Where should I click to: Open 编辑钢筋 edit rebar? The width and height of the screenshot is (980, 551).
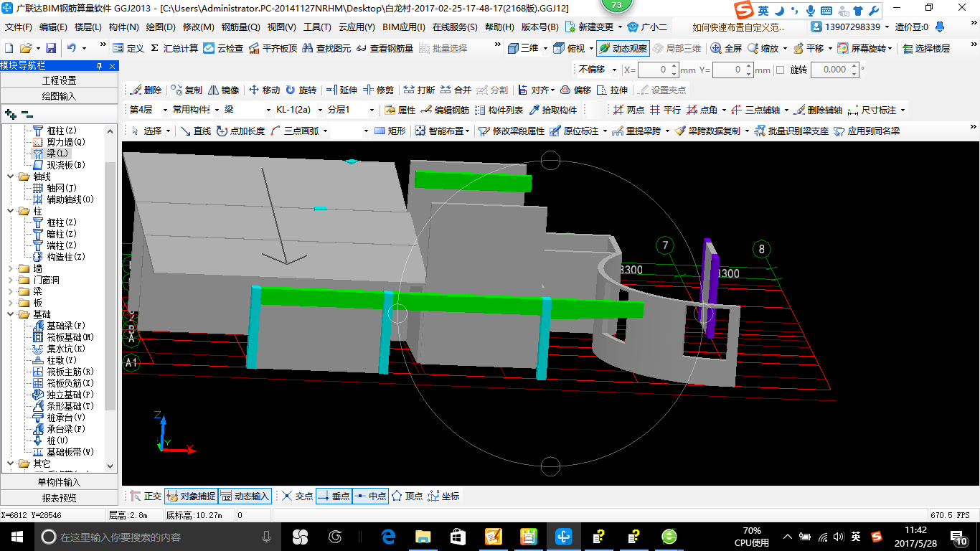pyautogui.click(x=445, y=110)
